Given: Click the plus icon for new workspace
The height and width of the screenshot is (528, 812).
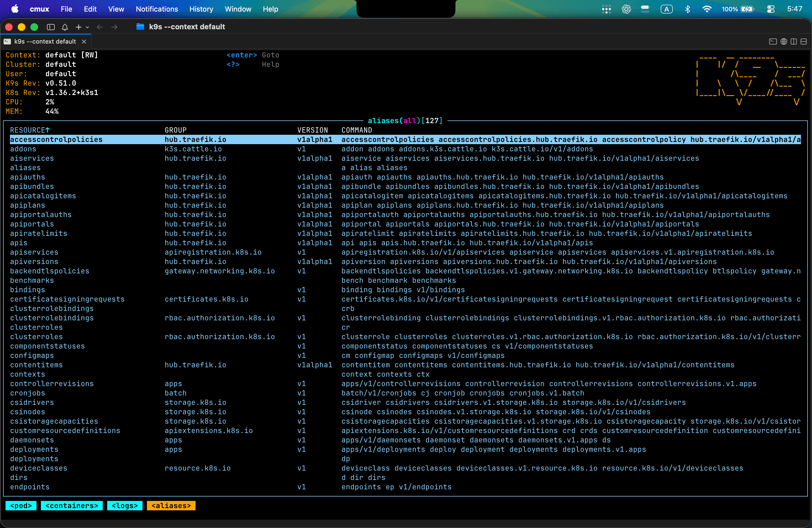Looking at the screenshot, I should 78,27.
